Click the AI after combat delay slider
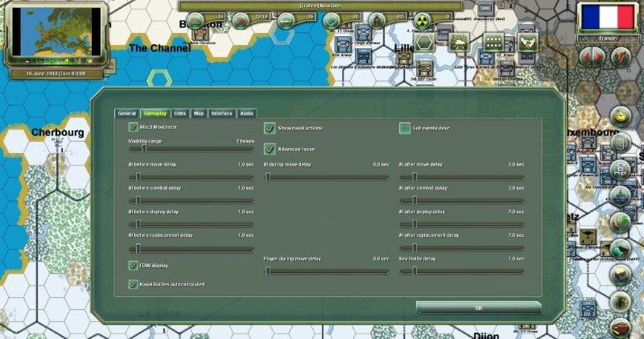Viewport: 644px width, 339px height. pyautogui.click(x=462, y=201)
